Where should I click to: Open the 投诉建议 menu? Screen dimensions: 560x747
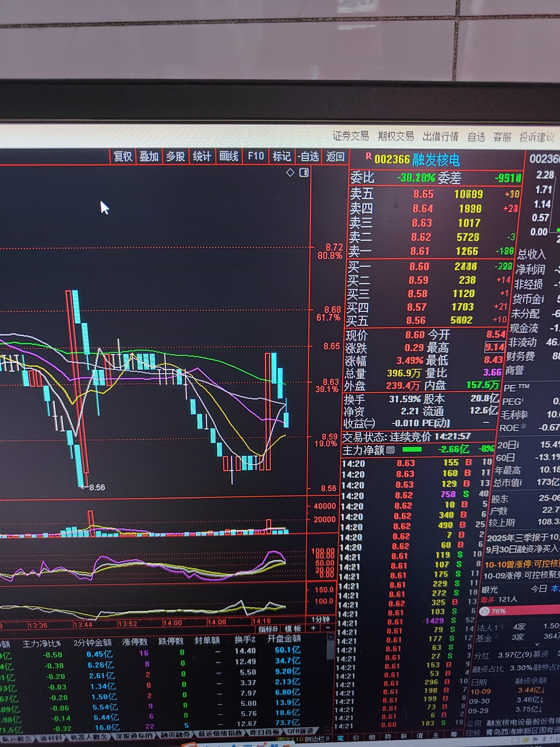click(x=537, y=138)
